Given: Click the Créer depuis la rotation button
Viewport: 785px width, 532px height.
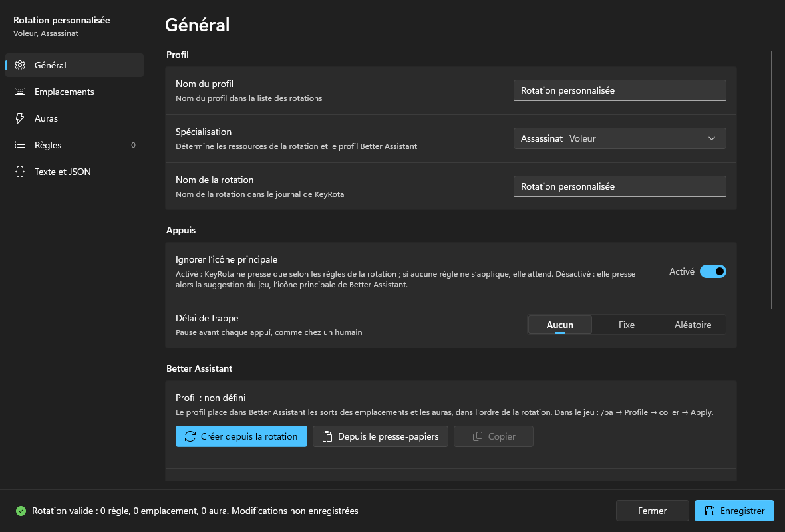Looking at the screenshot, I should click(241, 436).
